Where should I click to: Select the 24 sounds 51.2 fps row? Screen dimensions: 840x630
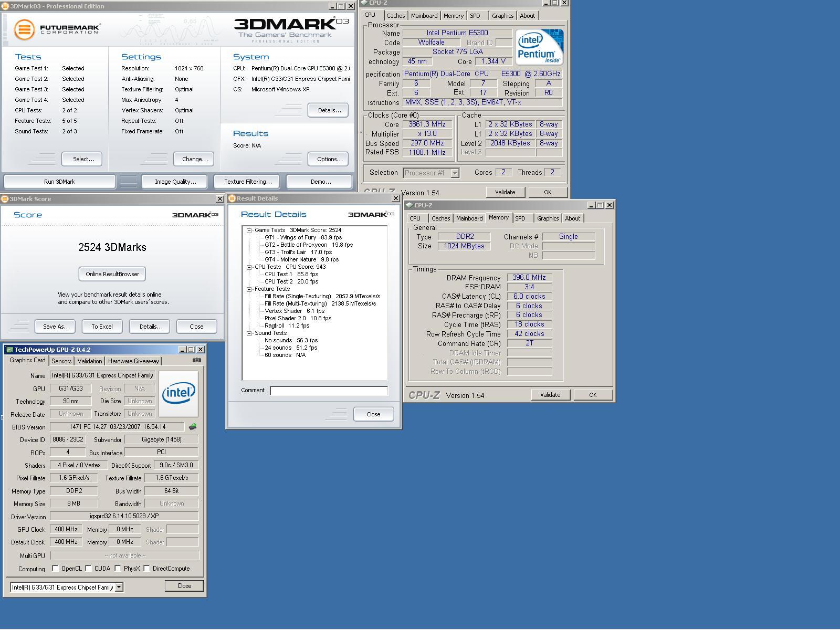click(291, 348)
